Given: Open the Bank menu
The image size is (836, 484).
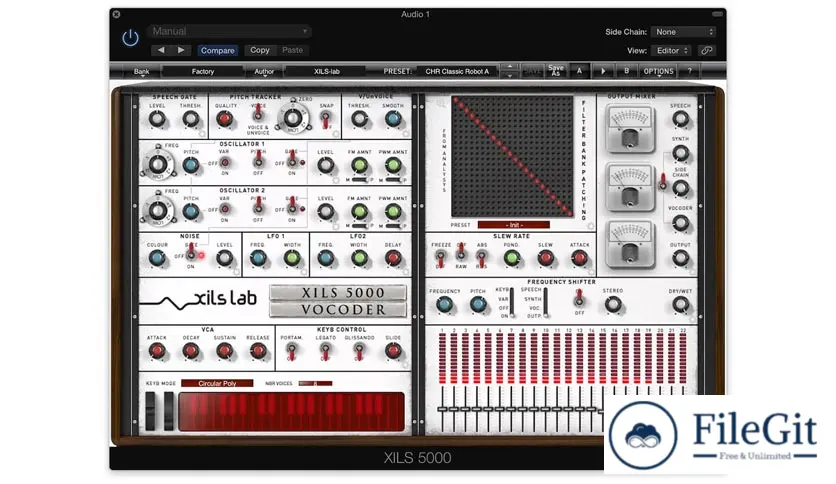Looking at the screenshot, I should (x=141, y=71).
